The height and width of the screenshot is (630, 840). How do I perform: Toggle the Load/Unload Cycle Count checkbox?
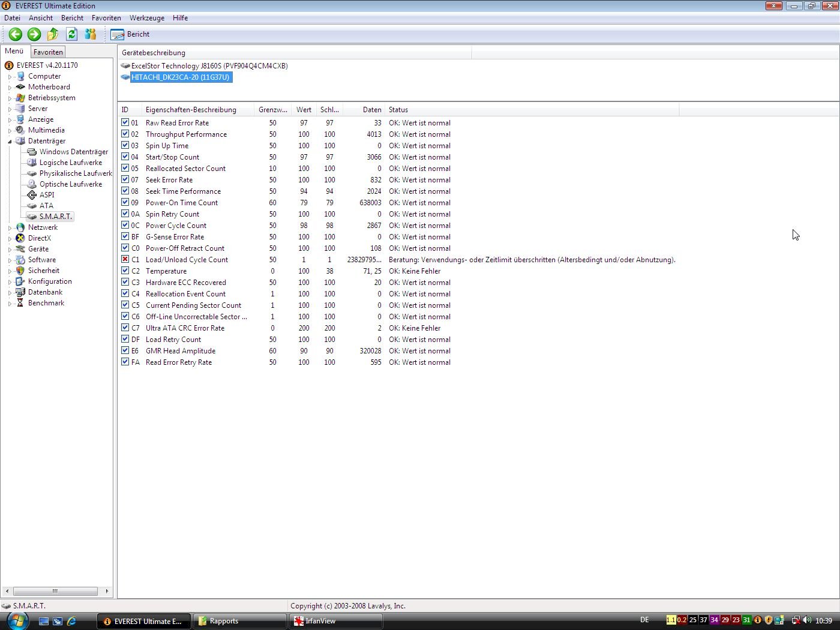pyautogui.click(x=125, y=259)
